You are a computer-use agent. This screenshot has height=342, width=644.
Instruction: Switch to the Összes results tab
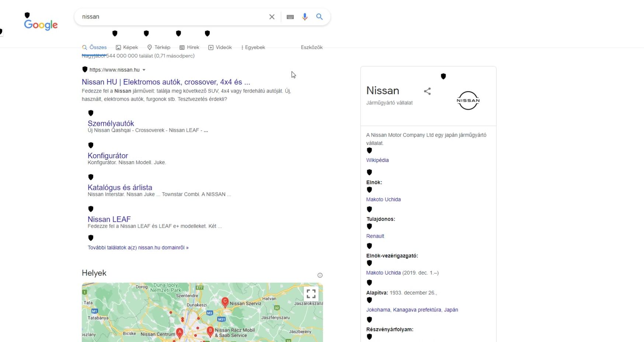point(94,47)
